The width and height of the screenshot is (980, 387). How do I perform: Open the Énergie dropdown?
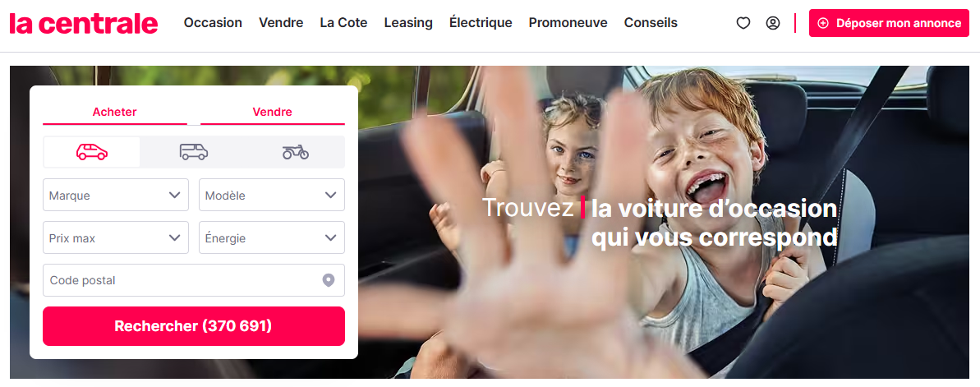tap(272, 237)
